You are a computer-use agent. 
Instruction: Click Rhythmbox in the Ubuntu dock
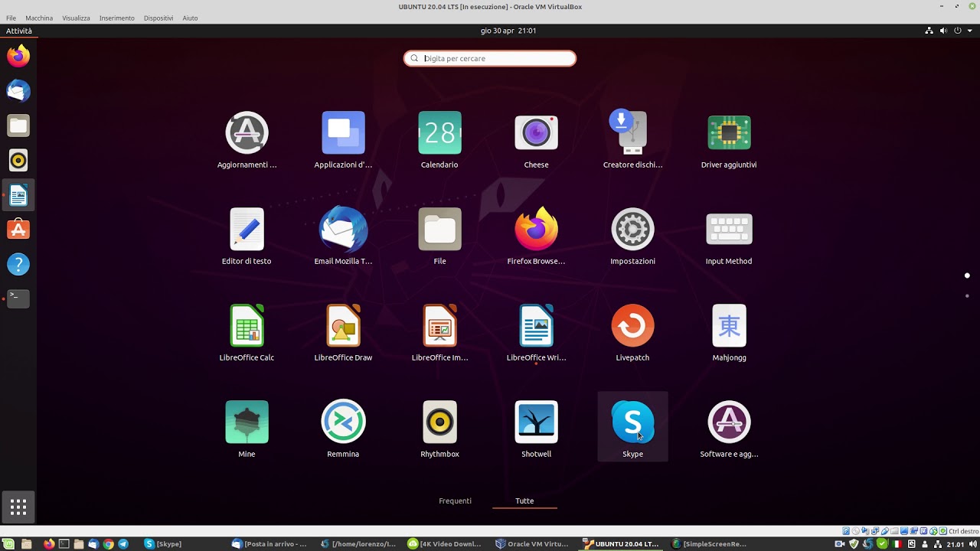pos(18,161)
